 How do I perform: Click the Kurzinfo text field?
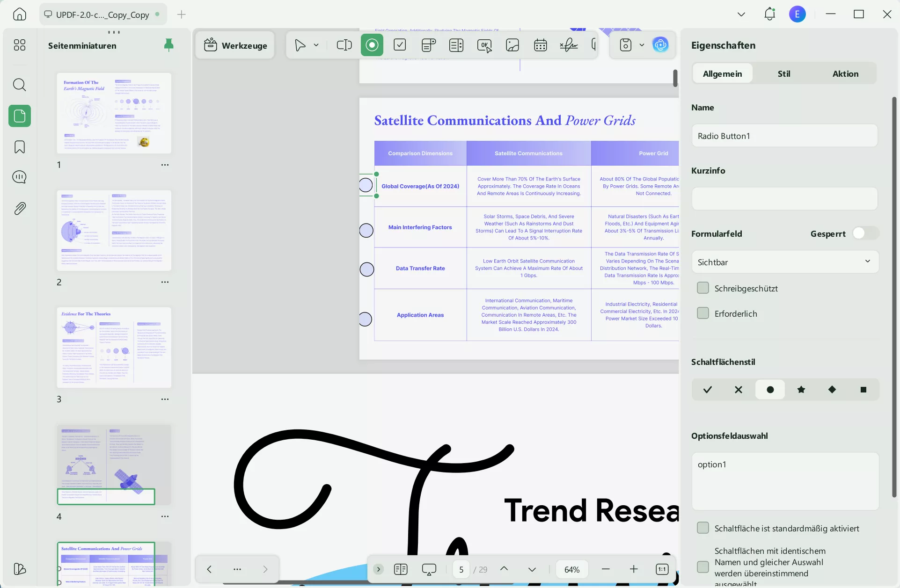784,199
